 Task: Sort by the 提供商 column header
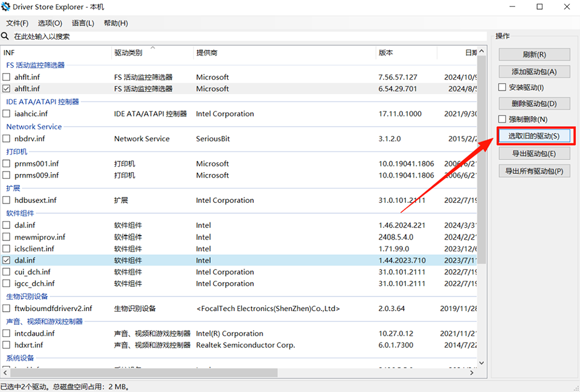[x=285, y=53]
